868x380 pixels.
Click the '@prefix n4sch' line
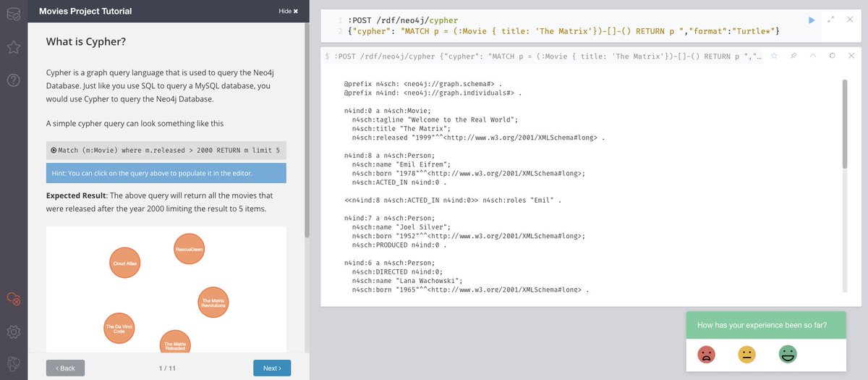[423, 84]
